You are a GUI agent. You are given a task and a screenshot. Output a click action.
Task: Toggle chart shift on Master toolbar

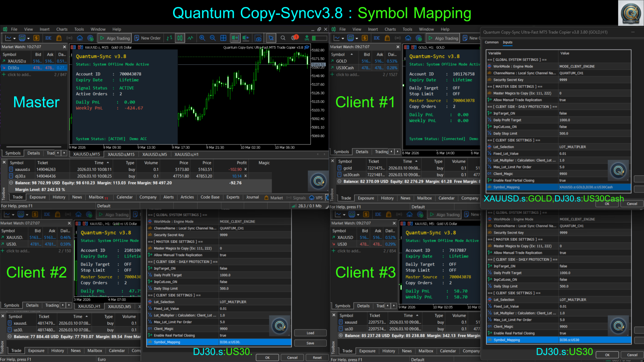click(246, 38)
